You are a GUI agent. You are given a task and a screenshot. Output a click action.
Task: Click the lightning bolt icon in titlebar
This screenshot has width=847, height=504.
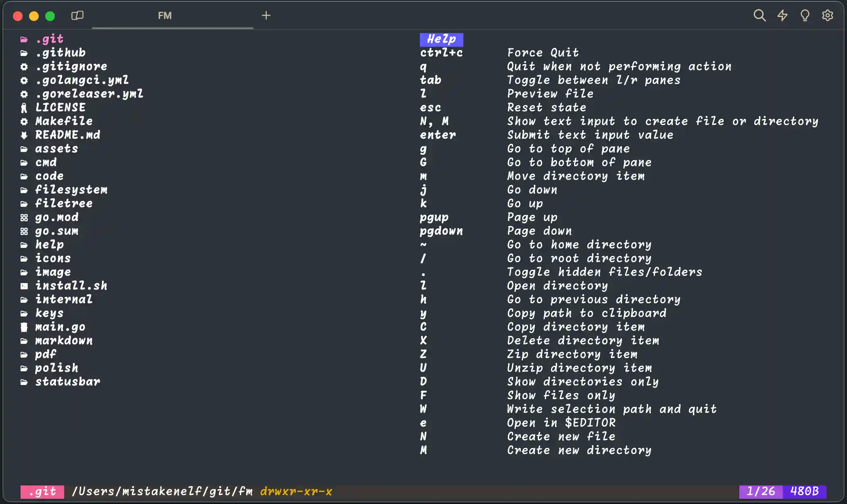[x=782, y=15]
